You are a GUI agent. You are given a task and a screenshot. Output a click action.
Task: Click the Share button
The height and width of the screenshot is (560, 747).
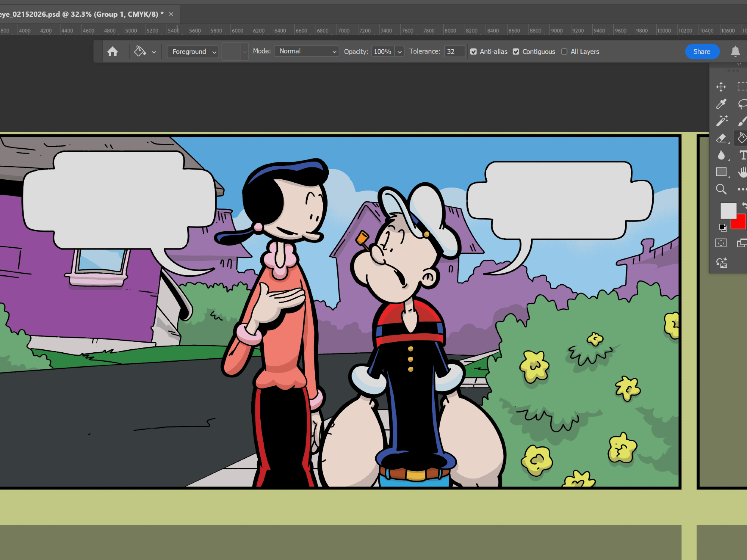pyautogui.click(x=701, y=52)
